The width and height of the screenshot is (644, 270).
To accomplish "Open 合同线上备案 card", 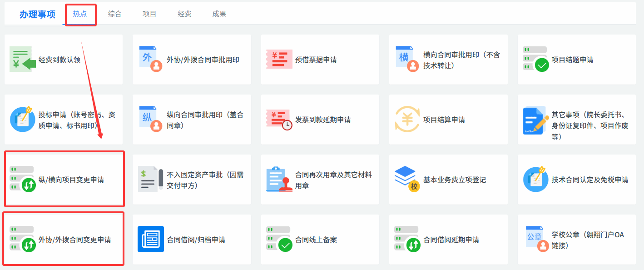I will click(x=316, y=240).
